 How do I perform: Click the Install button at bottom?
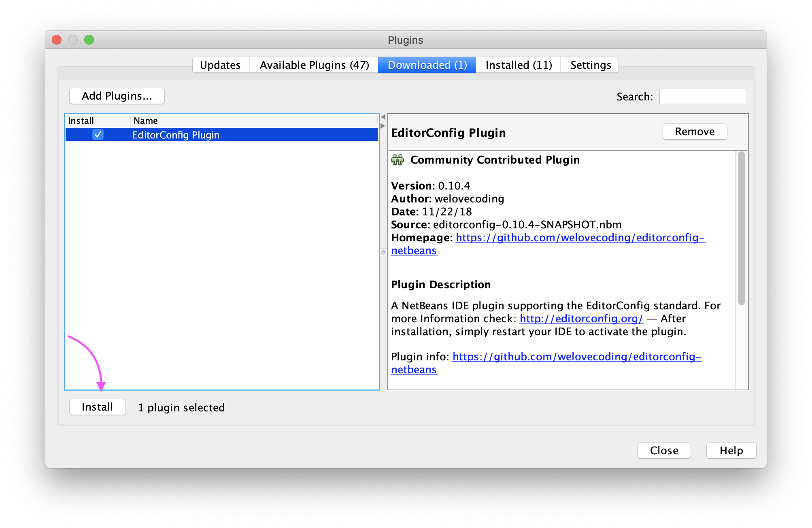click(98, 407)
